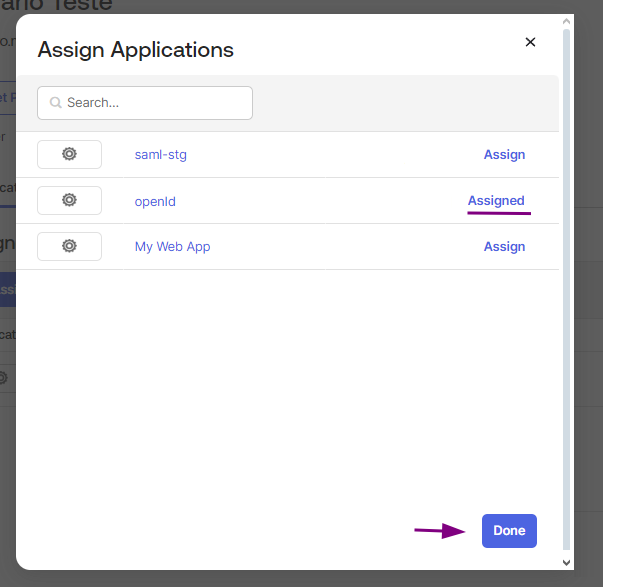Screen dimensions: 617x587
Task: Click the magnifier icon in the search box
Action: tap(56, 103)
